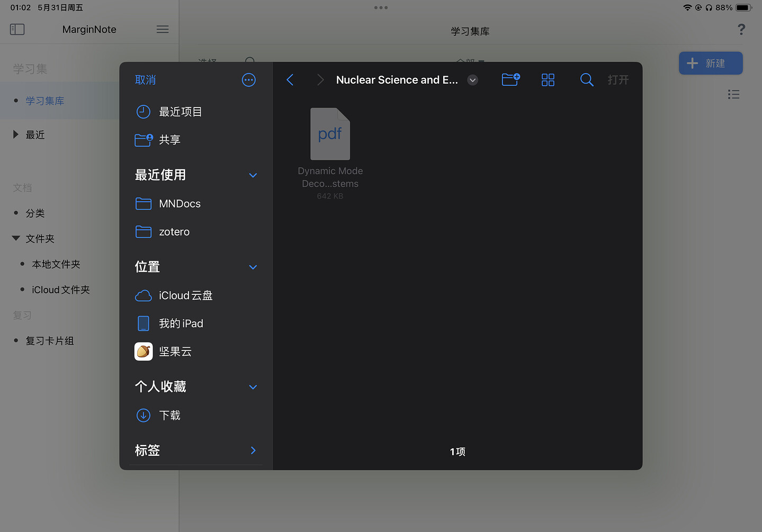The image size is (762, 532).
Task: Open iCloud 云盘 location
Action: (185, 295)
